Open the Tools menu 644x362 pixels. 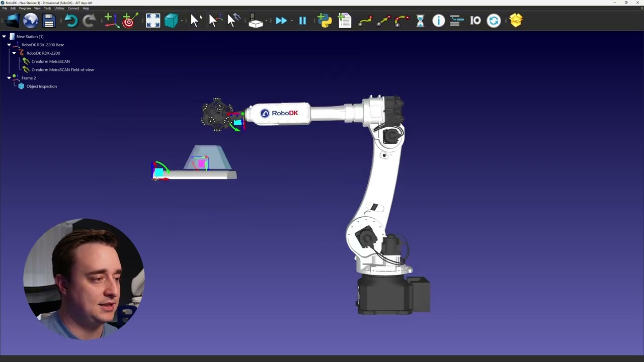47,8
